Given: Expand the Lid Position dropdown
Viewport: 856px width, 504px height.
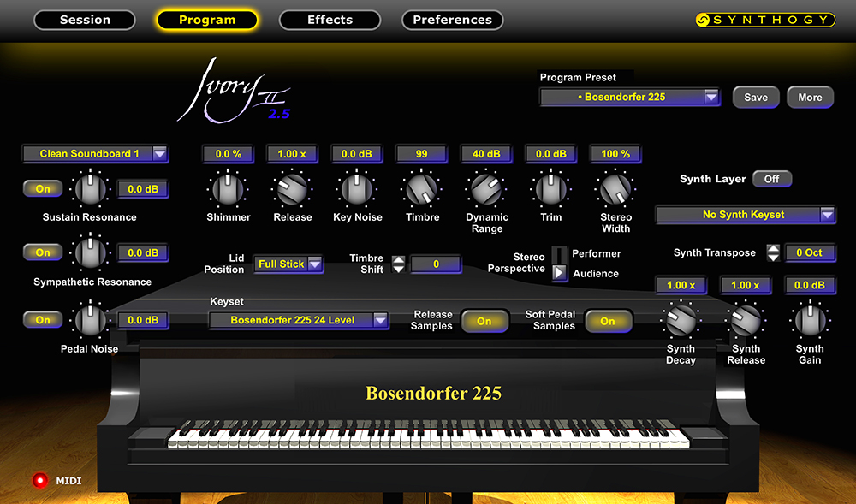Looking at the screenshot, I should pyautogui.click(x=288, y=264).
